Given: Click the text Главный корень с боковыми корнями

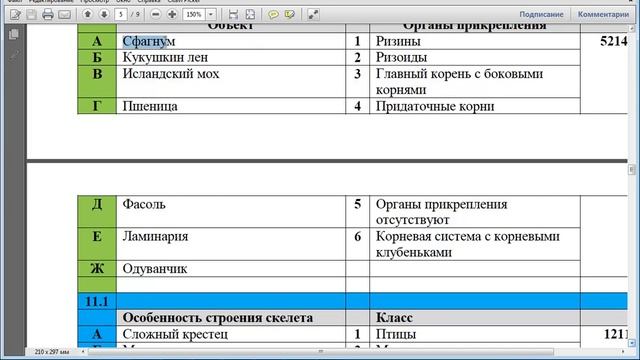Looking at the screenshot, I should 459,82.
